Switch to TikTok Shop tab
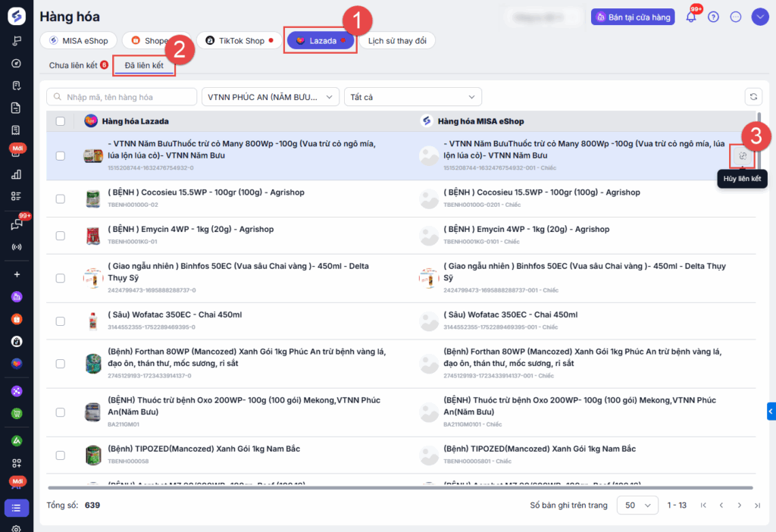 tap(239, 41)
